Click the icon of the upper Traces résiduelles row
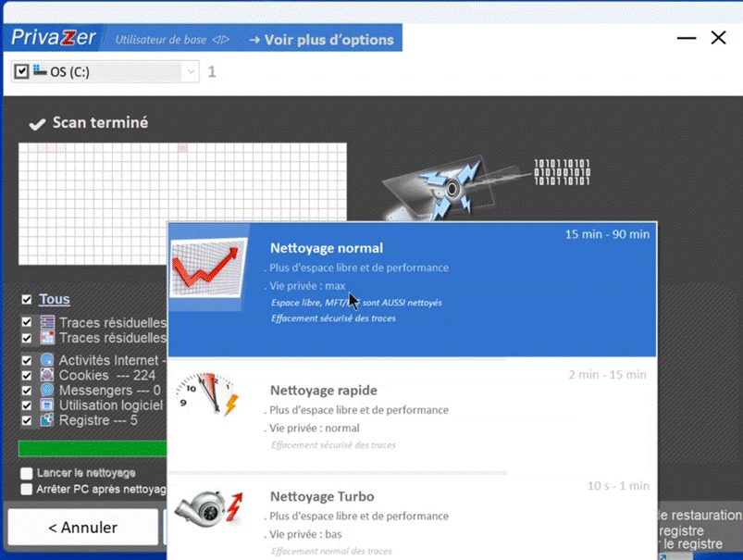The image size is (743, 560). (x=47, y=322)
